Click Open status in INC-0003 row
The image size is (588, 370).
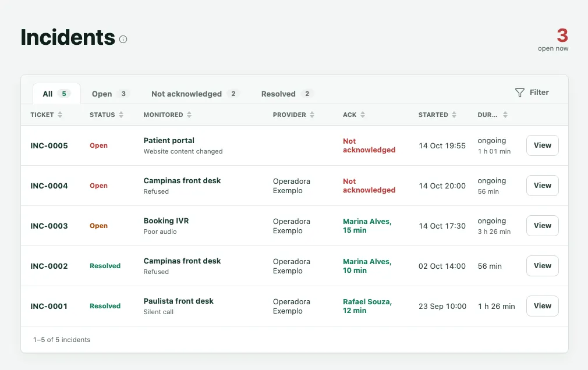coord(98,226)
